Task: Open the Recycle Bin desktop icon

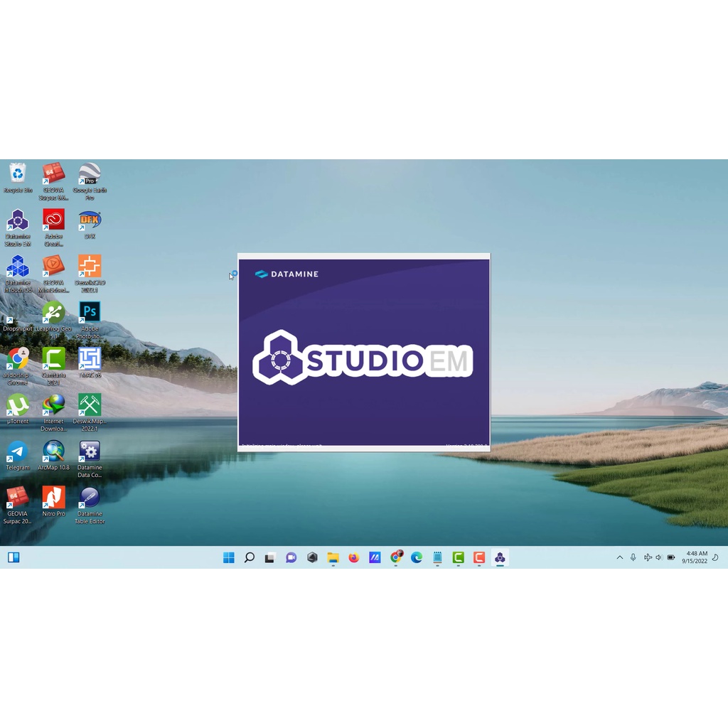Action: coord(18,178)
